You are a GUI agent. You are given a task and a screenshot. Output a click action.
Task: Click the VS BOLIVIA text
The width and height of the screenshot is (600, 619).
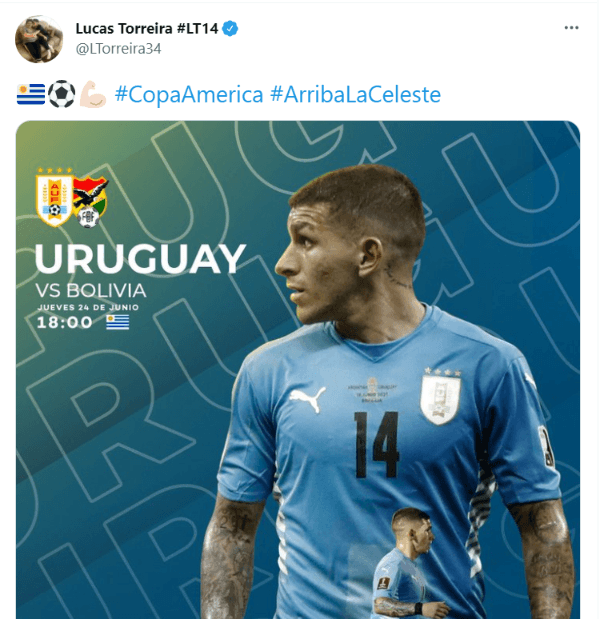click(x=91, y=291)
